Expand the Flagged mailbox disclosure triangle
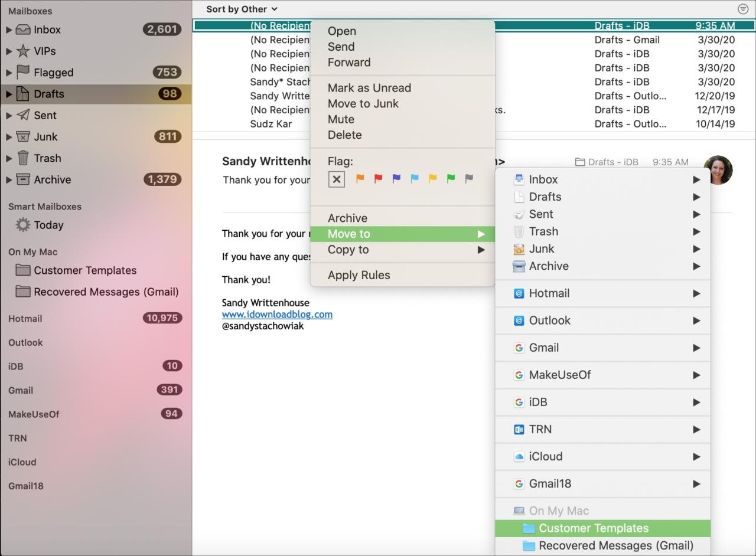Viewport: 756px width, 556px height. click(8, 72)
